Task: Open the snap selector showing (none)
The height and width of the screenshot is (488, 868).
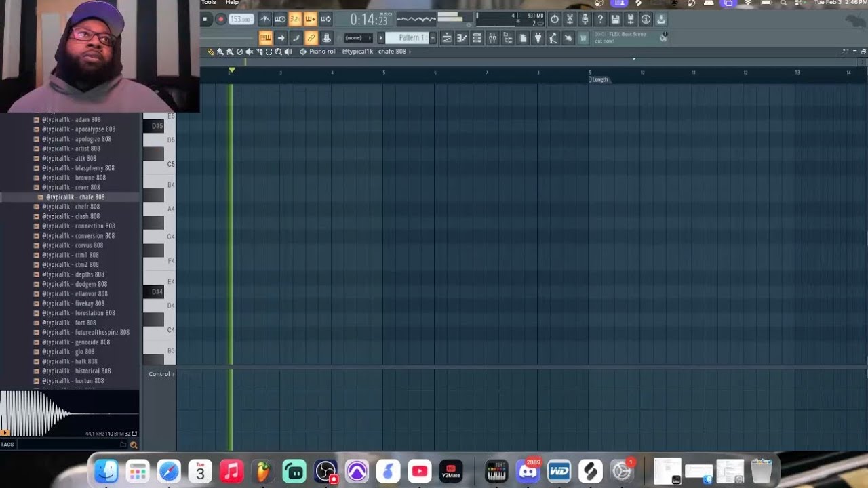Action: (x=359, y=38)
